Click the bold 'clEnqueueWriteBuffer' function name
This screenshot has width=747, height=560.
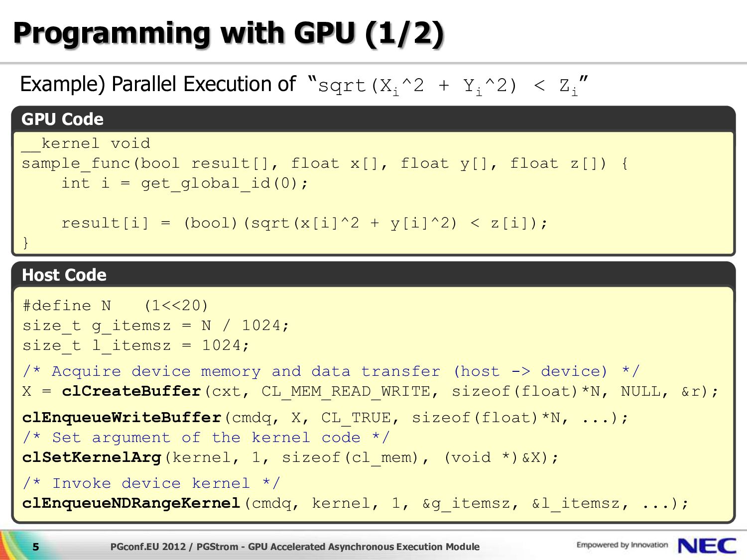pos(122,418)
